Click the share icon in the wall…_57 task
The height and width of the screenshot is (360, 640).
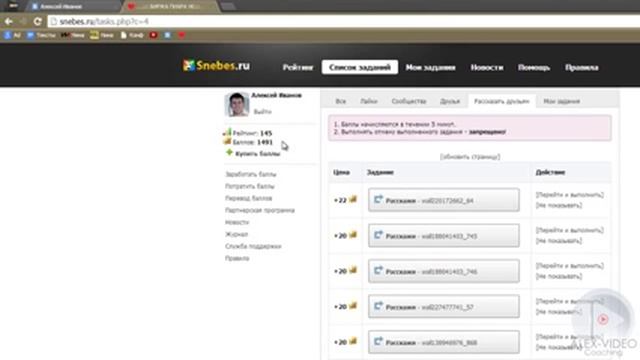(x=378, y=306)
